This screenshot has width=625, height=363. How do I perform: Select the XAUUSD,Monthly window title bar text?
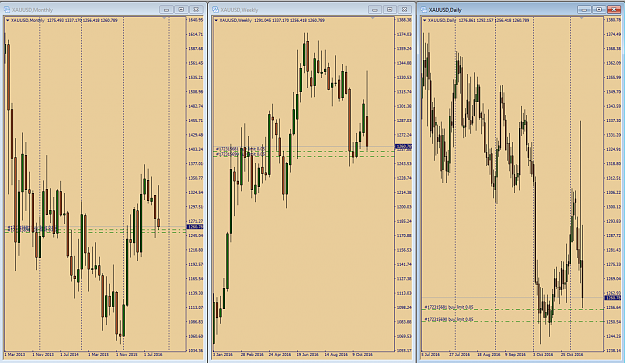coord(32,10)
